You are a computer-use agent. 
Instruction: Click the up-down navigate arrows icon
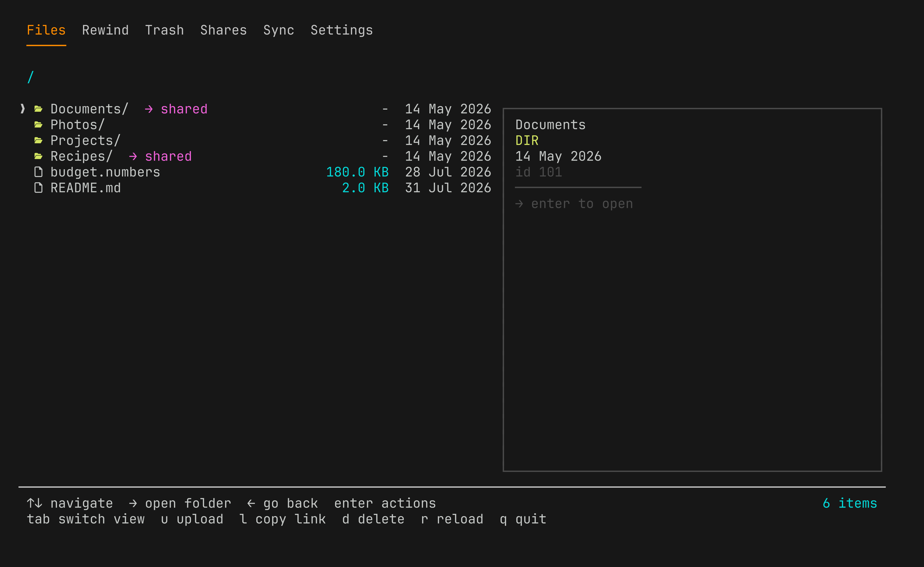tap(34, 503)
